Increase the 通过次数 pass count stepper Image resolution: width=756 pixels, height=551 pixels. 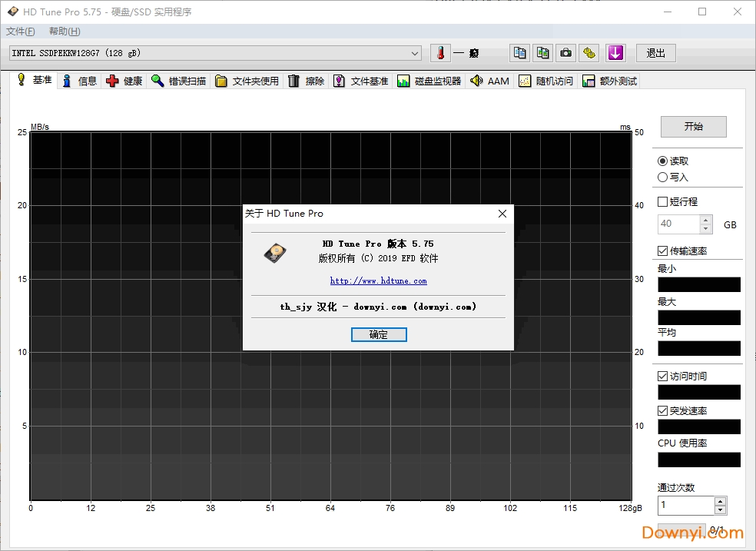[720, 501]
